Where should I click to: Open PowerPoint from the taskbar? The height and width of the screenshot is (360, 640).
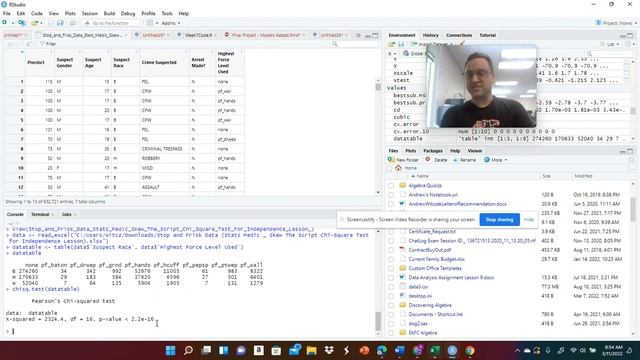coord(364,350)
